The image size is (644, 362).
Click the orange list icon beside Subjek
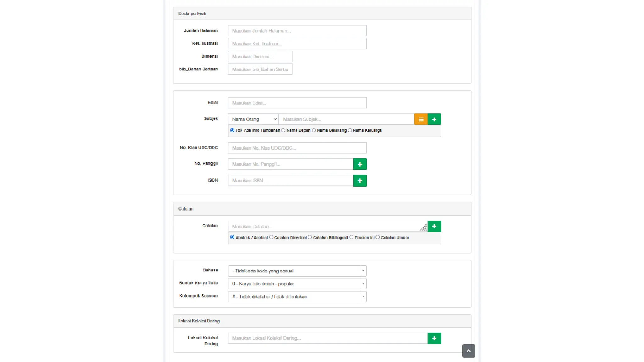coord(421,119)
